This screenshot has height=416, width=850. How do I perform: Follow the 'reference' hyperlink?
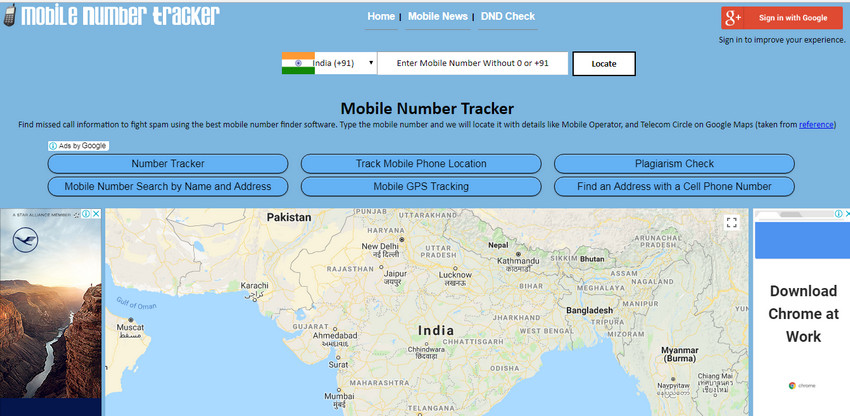point(816,125)
